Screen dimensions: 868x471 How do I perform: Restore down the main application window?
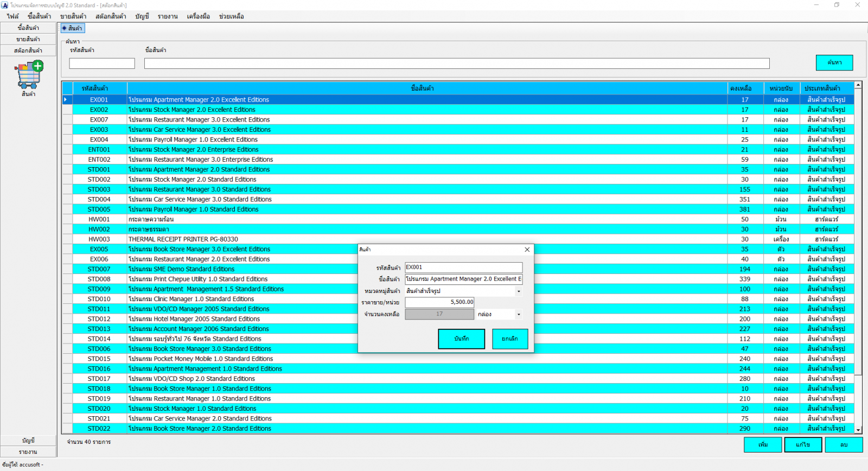837,5
